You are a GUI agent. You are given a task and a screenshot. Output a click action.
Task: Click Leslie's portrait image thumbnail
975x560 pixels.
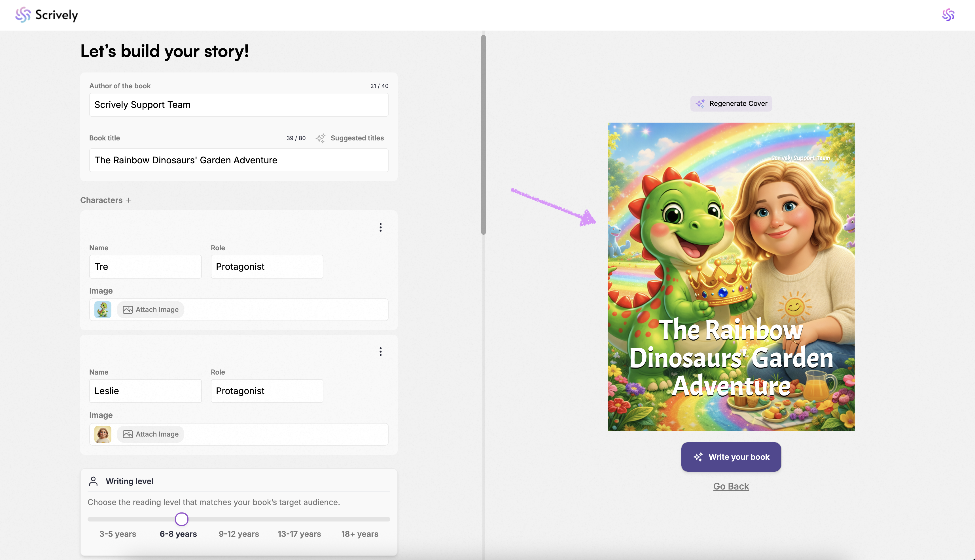click(103, 434)
